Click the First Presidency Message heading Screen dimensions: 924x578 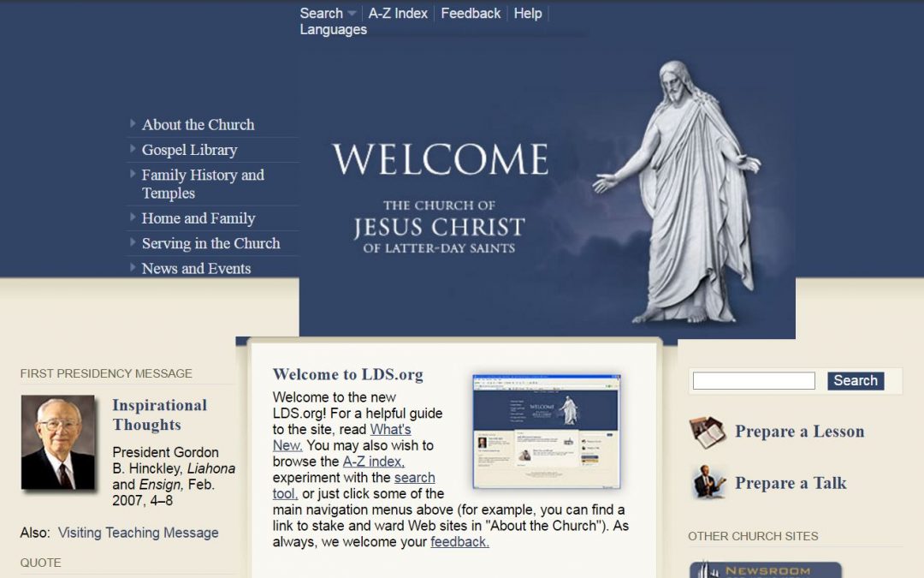[x=106, y=373]
